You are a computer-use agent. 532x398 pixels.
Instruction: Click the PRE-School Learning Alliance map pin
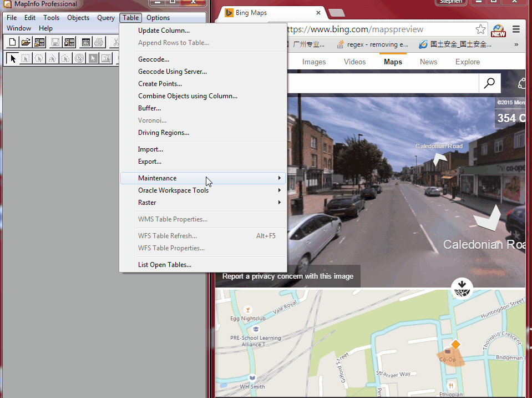[256, 329]
